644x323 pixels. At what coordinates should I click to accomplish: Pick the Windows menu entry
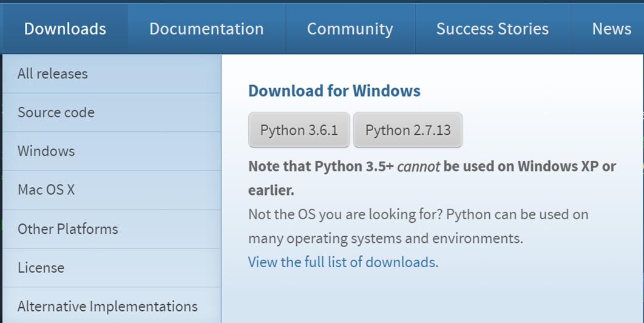point(112,151)
